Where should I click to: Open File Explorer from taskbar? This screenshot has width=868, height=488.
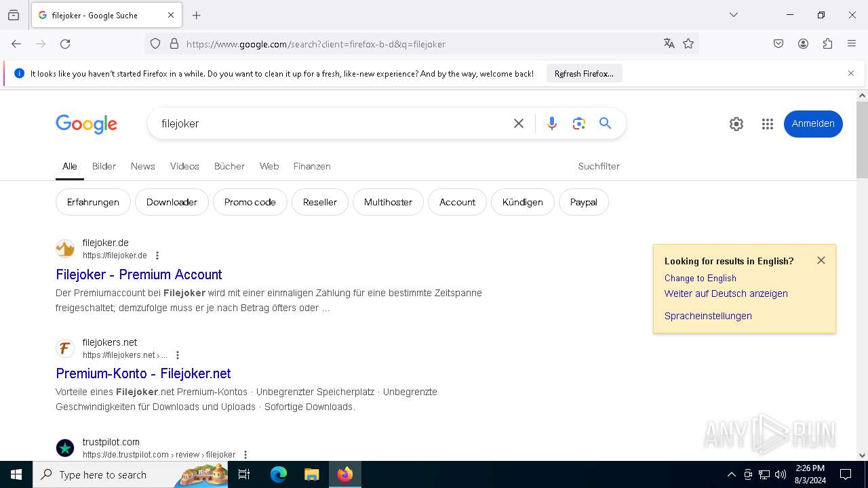[x=311, y=474]
